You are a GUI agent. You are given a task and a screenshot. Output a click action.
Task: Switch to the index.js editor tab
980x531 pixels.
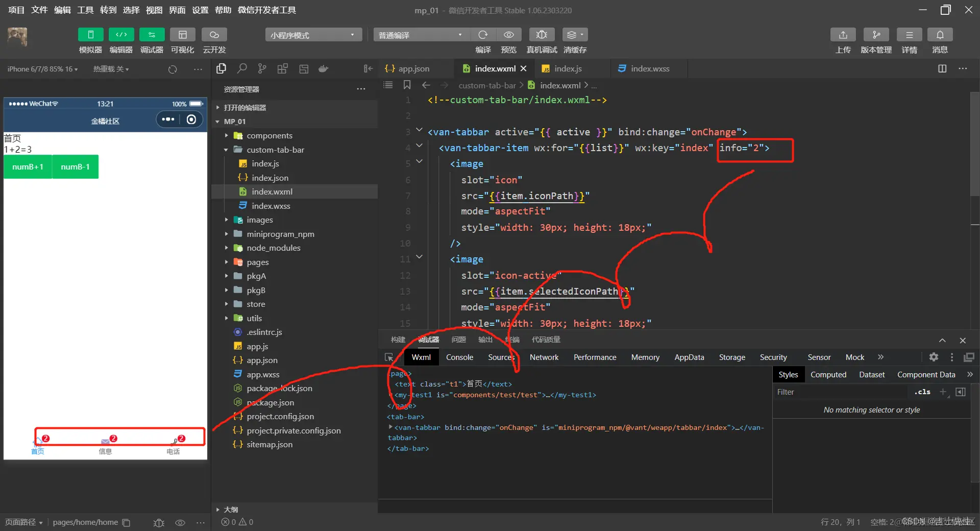(x=568, y=68)
